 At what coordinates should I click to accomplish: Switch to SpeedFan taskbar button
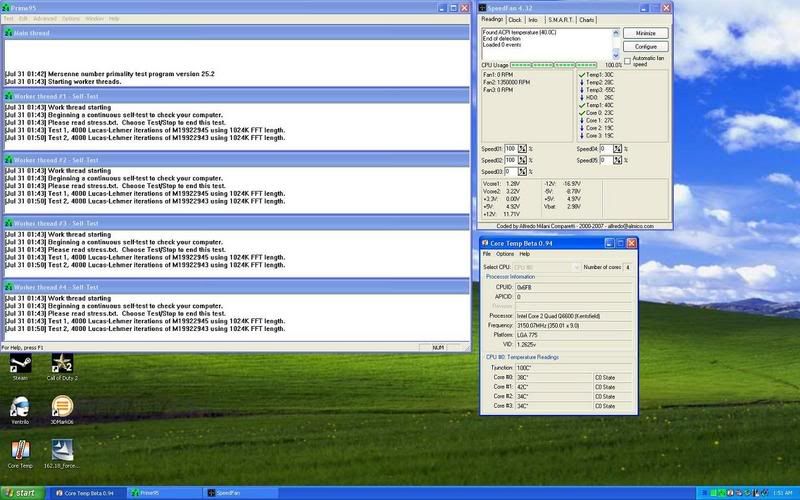(x=241, y=493)
